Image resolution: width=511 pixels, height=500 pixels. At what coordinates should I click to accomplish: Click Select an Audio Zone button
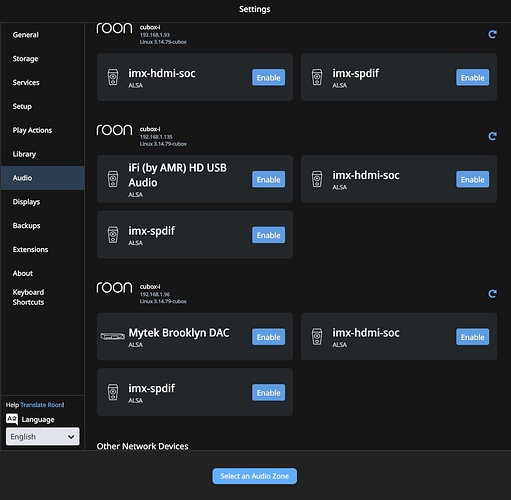coord(255,476)
